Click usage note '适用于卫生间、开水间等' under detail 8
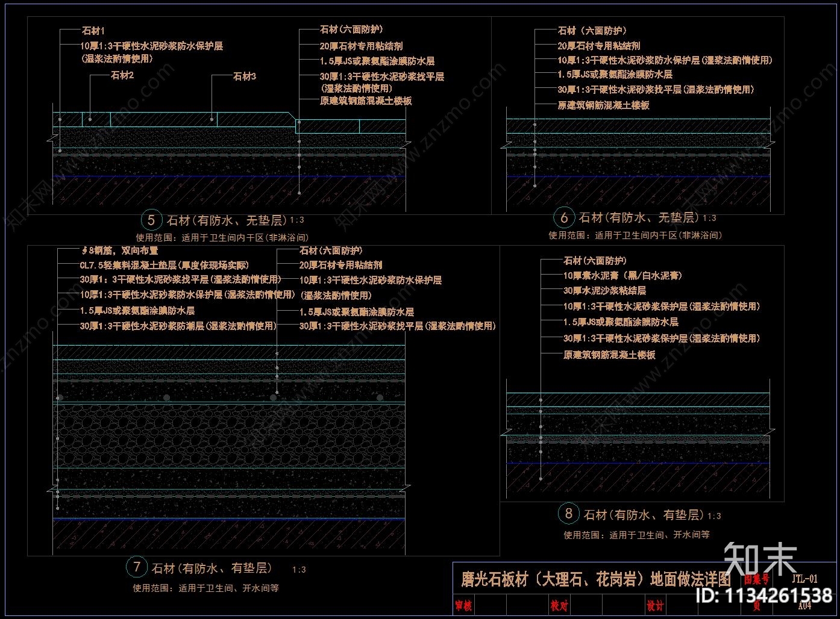The height and width of the screenshot is (619, 840). (x=659, y=534)
